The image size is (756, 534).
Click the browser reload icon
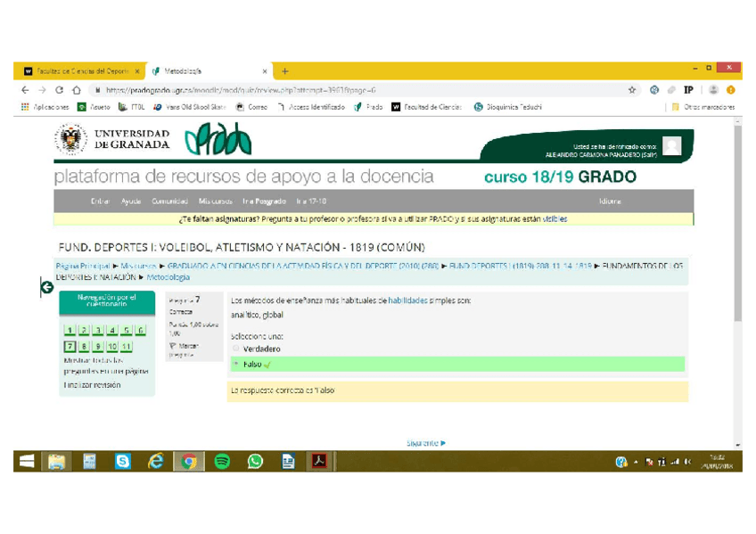click(x=60, y=90)
